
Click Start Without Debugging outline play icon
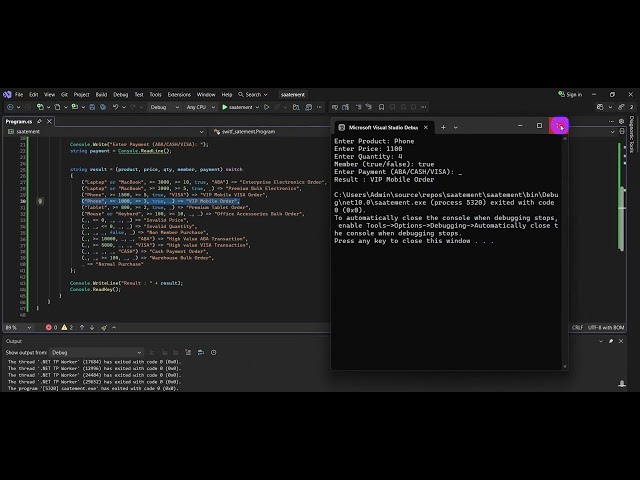pyautogui.click(x=267, y=107)
